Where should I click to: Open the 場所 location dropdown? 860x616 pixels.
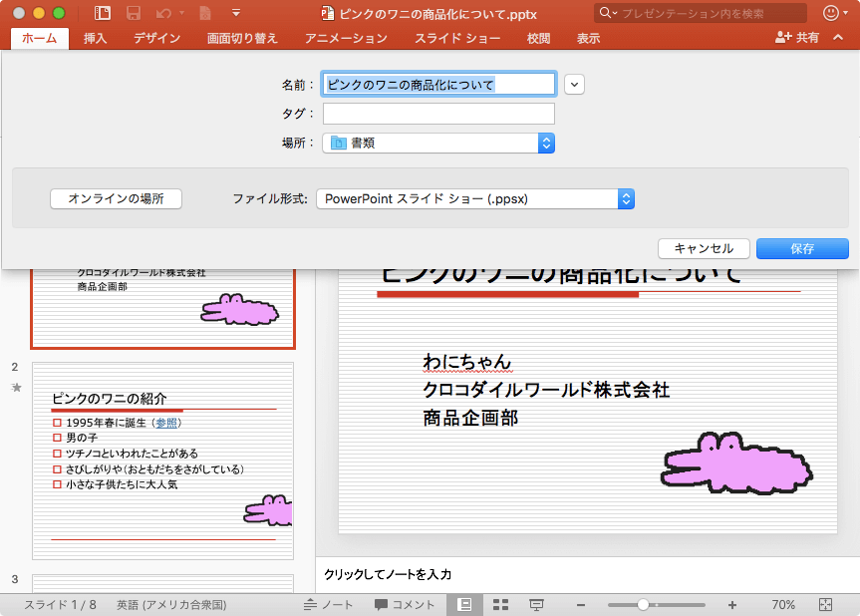click(438, 144)
